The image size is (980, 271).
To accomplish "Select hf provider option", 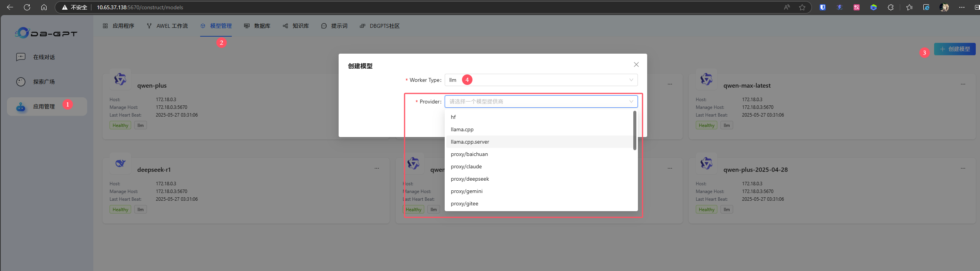I will (540, 117).
